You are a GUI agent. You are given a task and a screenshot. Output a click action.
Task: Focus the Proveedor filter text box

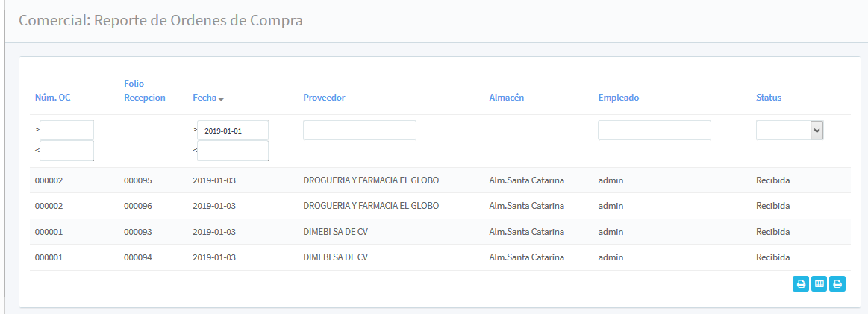click(359, 131)
